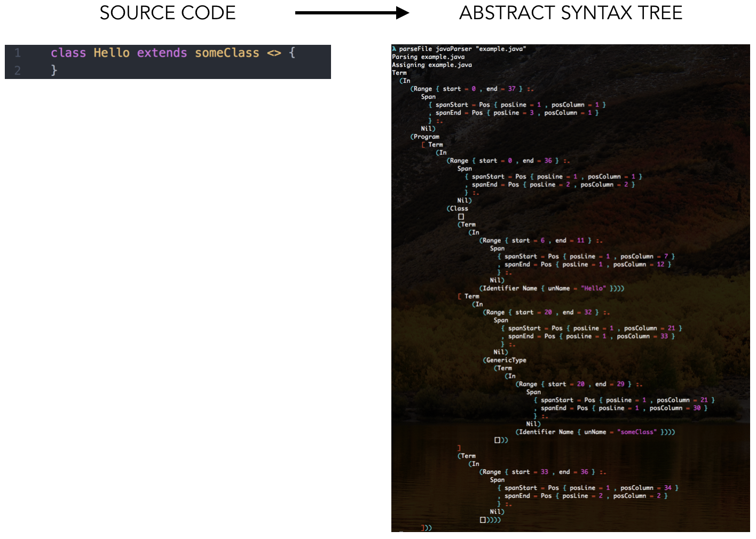Click the Identifier Name unName = "Hello" line
756x539 pixels.
tap(552, 288)
